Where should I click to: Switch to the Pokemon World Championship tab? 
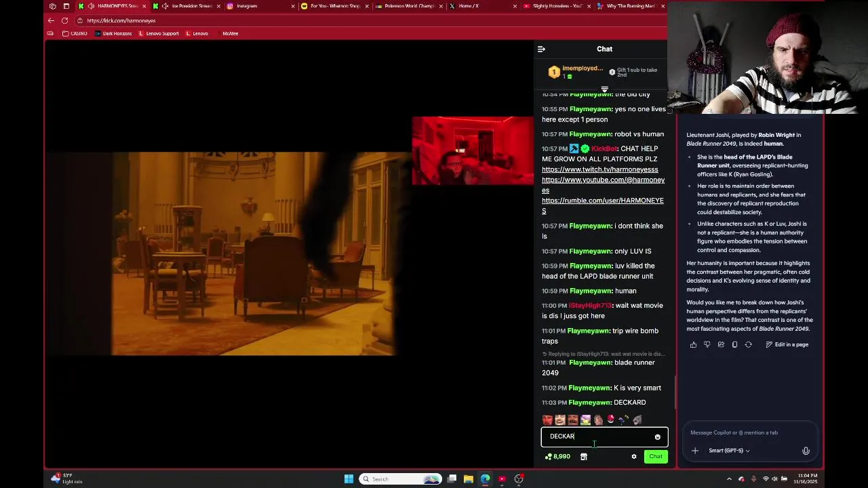410,6
